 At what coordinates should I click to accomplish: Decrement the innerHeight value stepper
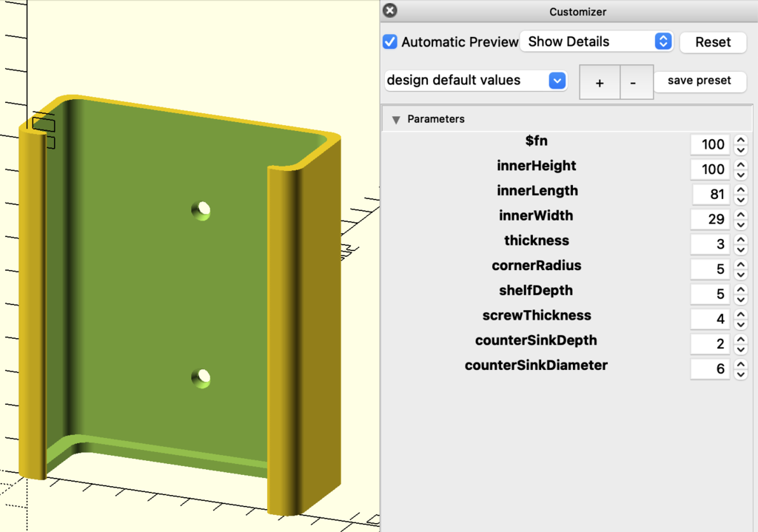[740, 174]
